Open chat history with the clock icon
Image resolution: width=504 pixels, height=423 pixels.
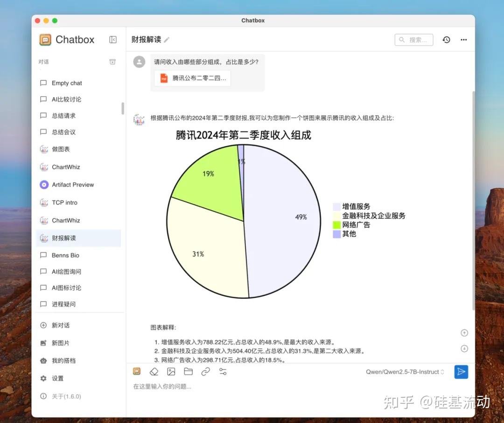pos(446,40)
